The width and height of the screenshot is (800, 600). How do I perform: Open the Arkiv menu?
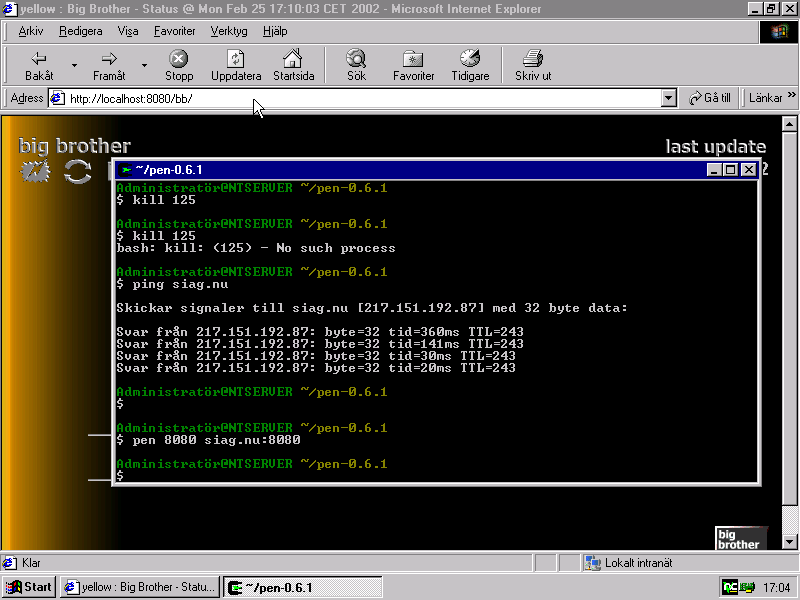pyautogui.click(x=31, y=31)
